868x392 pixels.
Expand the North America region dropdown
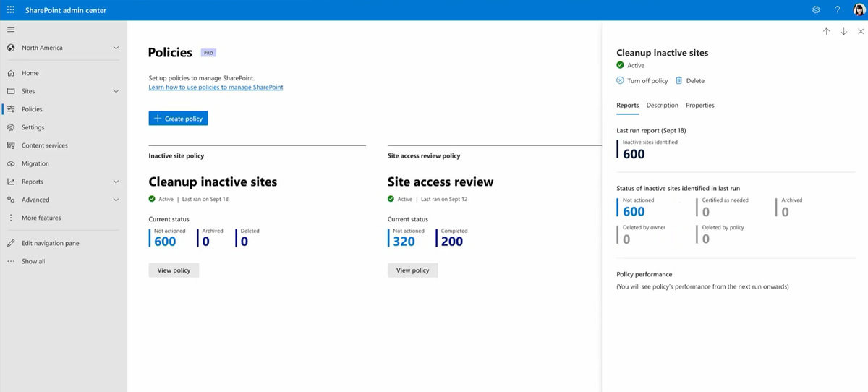116,48
